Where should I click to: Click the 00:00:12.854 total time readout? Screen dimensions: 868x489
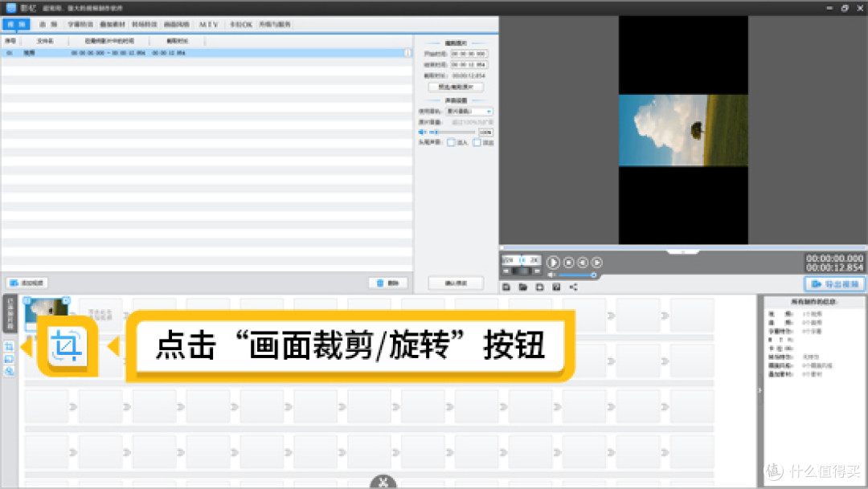click(x=834, y=267)
